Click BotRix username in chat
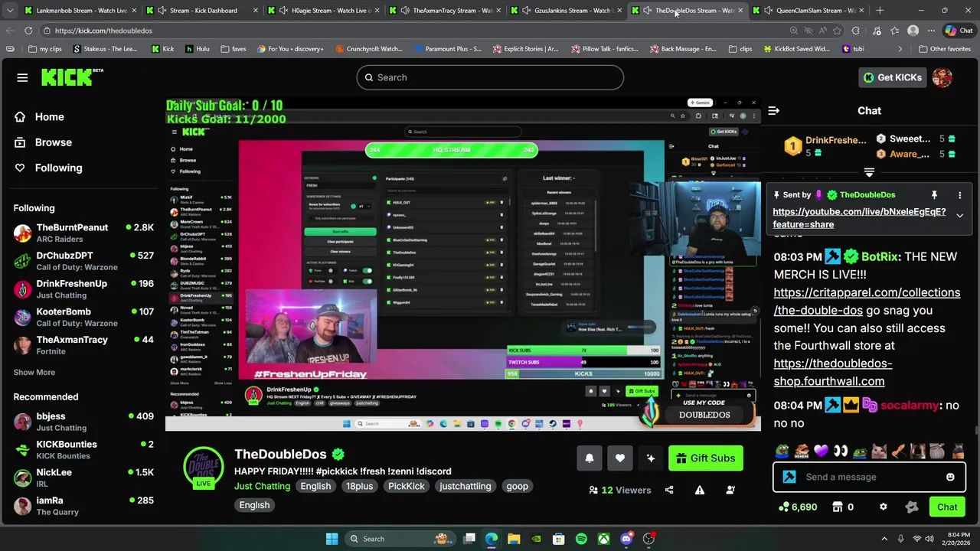This screenshot has width=980, height=551. click(879, 257)
